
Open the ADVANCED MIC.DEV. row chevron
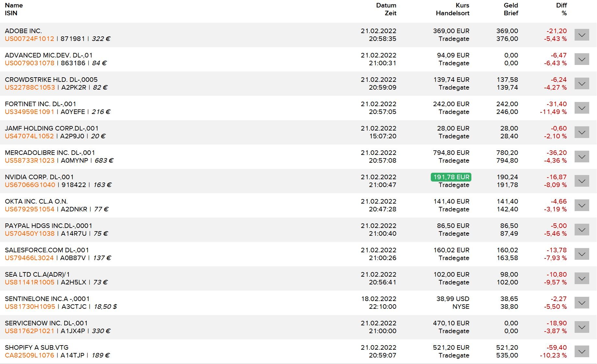tap(581, 59)
